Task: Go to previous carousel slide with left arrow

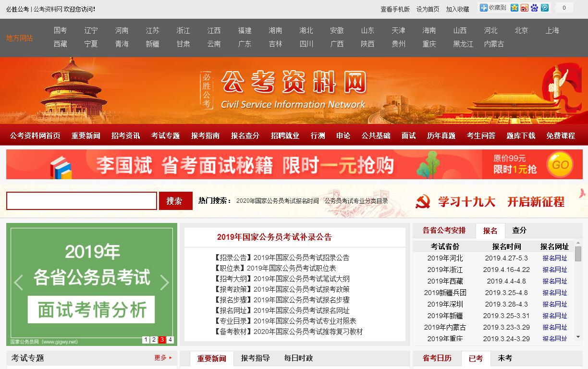Action: pos(19,283)
